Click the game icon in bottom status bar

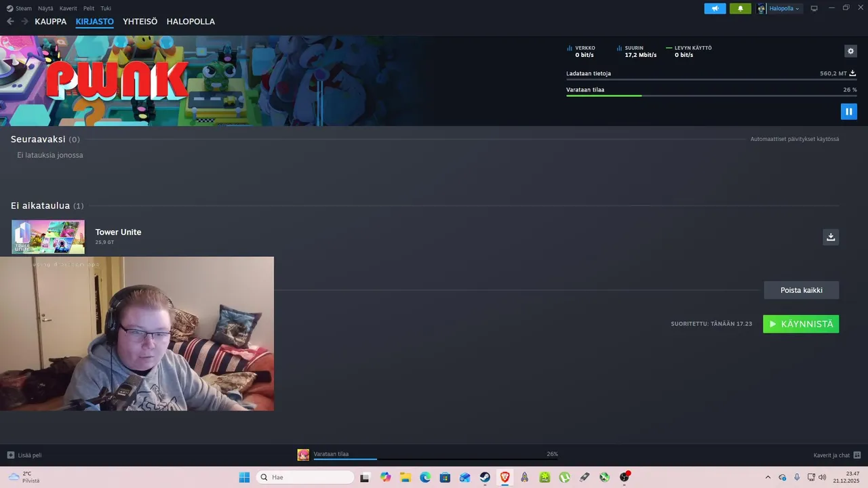pos(303,455)
